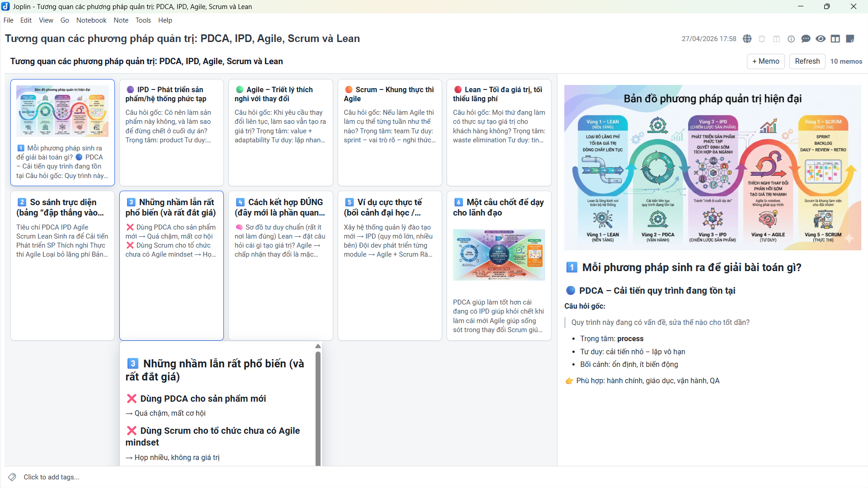Open the 'Ví dụ cực thực tế' memo card
The height and width of the screenshot is (488, 868).
(390, 265)
